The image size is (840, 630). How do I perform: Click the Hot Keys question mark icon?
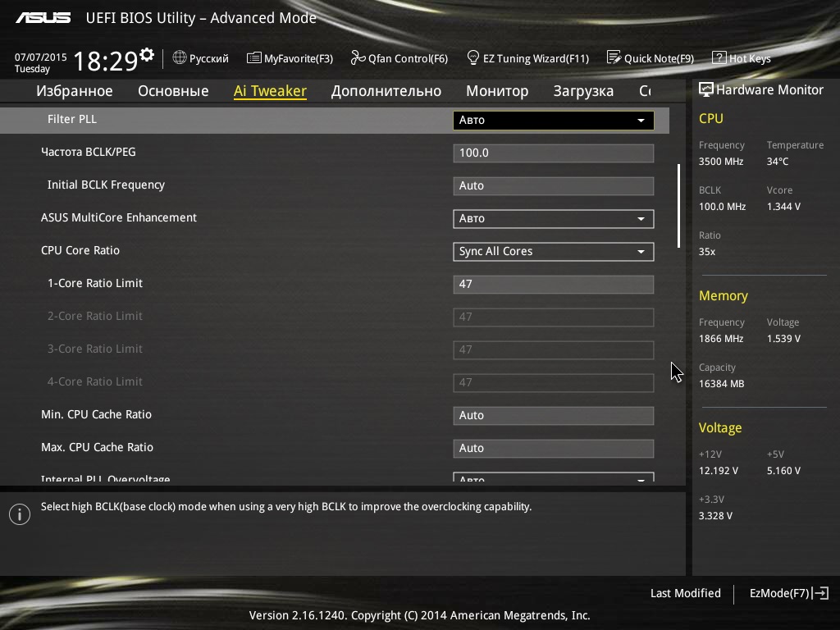click(x=719, y=57)
